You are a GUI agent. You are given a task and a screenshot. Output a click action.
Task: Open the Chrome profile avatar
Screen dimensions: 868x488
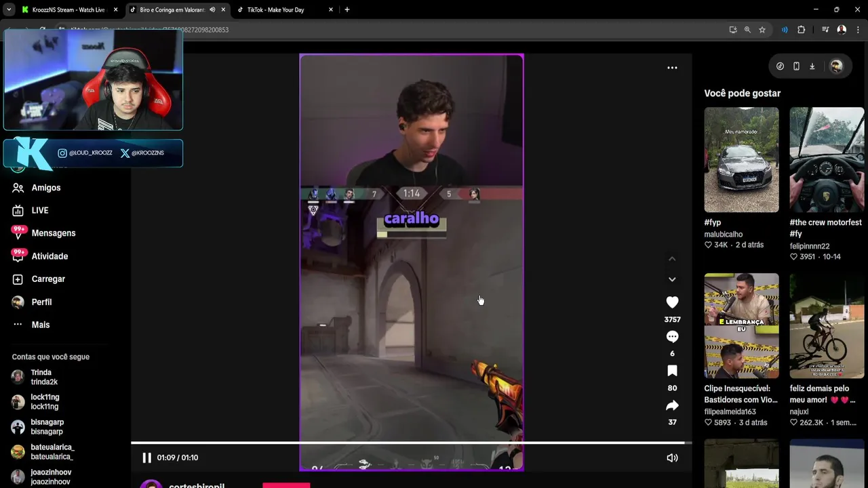(x=842, y=30)
